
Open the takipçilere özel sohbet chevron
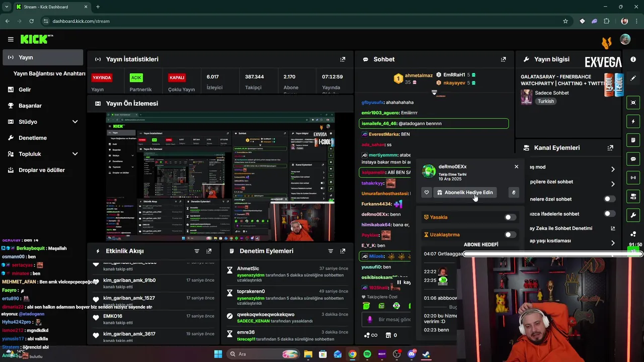pos(613,184)
